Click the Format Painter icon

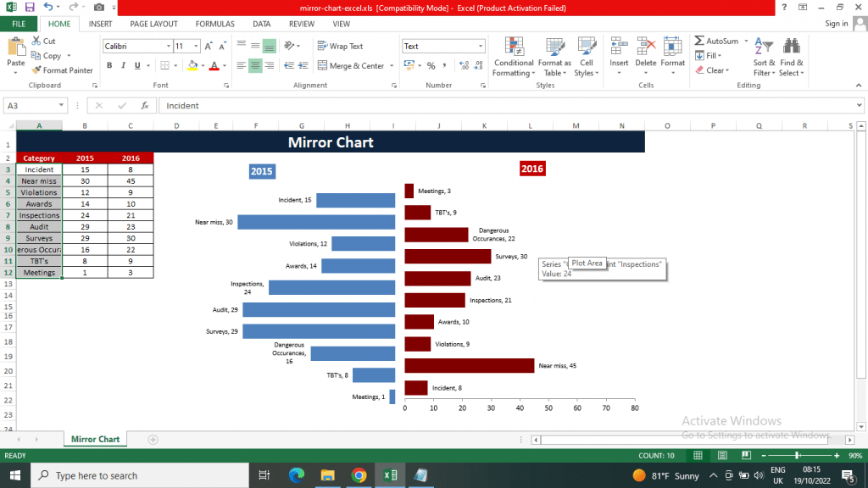coord(36,70)
